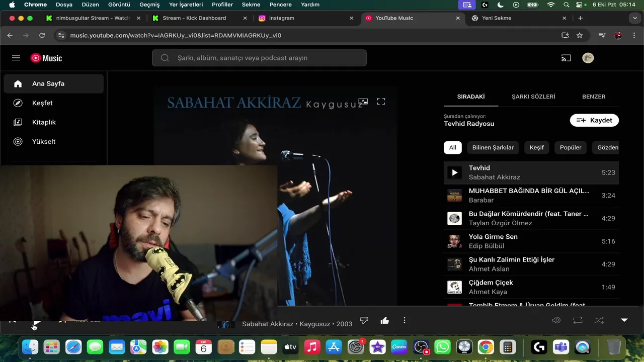Expand the Chrome tab search dropdown
This screenshot has height=362, width=644.
[635, 18]
